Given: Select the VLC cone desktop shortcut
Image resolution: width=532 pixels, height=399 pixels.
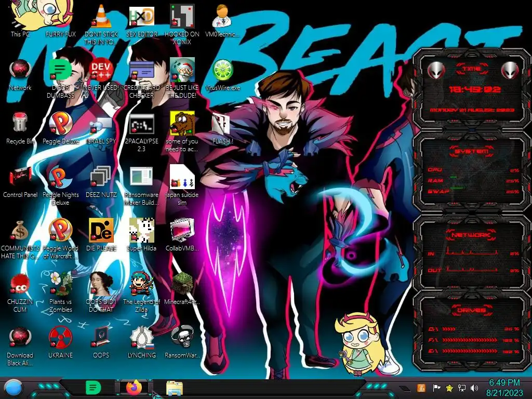Looking at the screenshot, I should click(x=101, y=16).
